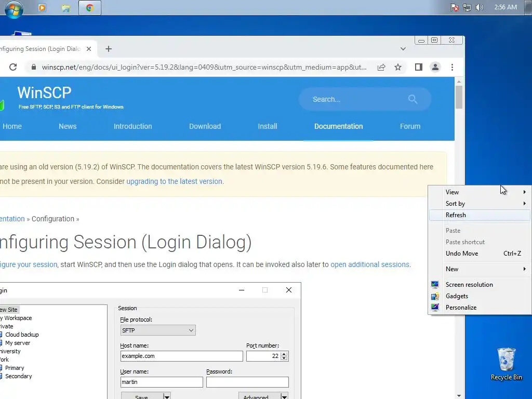Select the Recycle Bin desktop icon

point(506,364)
